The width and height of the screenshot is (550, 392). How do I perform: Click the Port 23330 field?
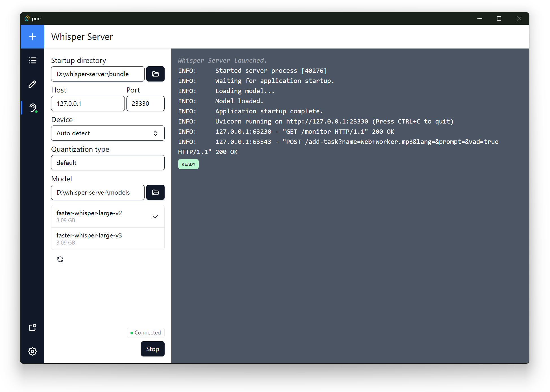(x=145, y=103)
